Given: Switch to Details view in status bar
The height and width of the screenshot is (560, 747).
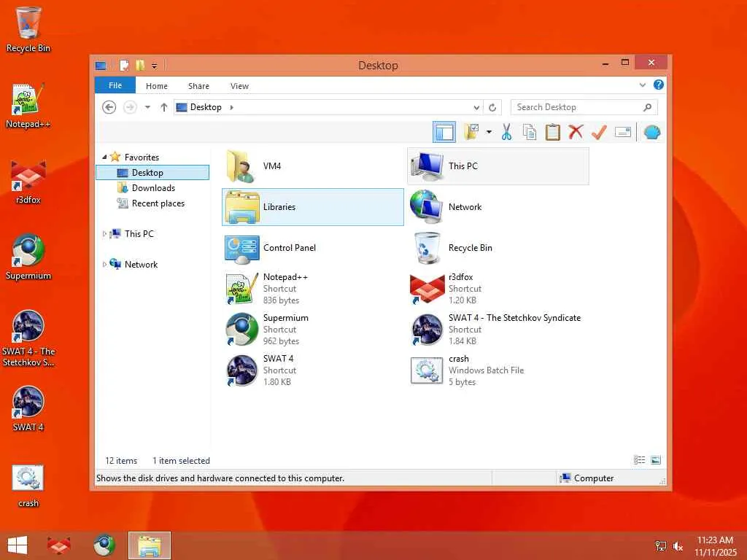Looking at the screenshot, I should pyautogui.click(x=639, y=460).
